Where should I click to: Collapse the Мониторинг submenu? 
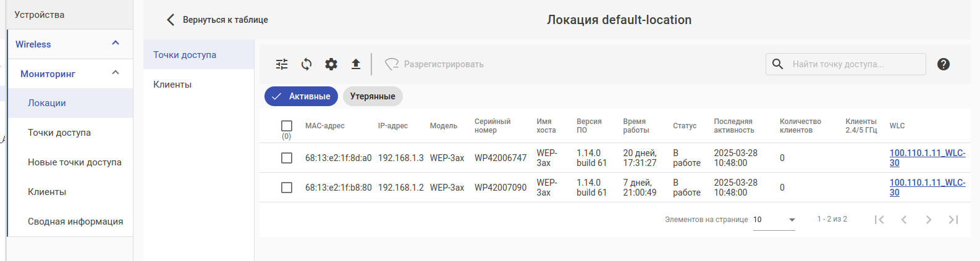click(116, 73)
